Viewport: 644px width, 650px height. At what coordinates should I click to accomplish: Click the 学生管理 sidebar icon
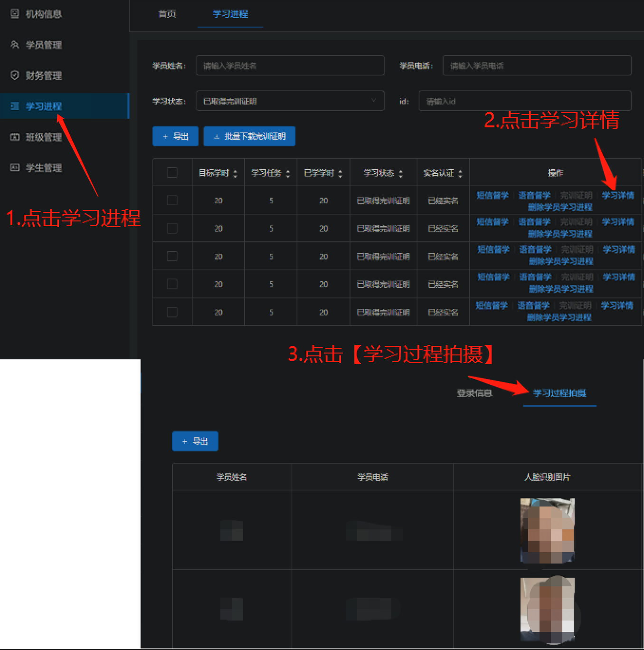(x=15, y=167)
